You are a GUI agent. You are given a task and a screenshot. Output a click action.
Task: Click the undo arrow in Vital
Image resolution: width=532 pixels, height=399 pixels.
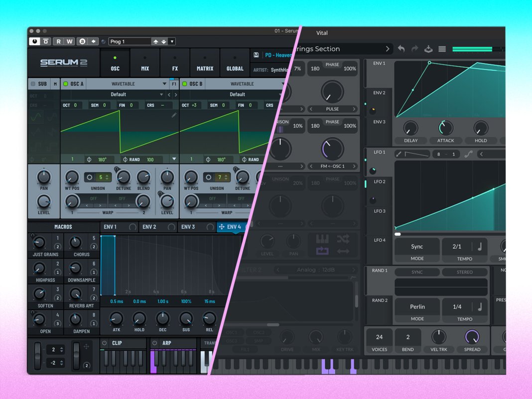[x=401, y=49]
